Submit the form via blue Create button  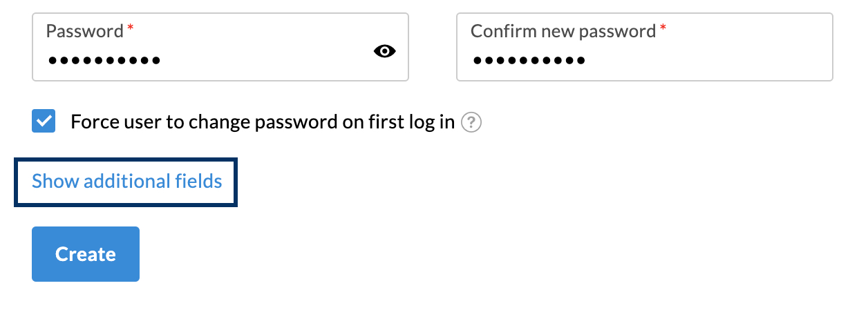(x=86, y=254)
